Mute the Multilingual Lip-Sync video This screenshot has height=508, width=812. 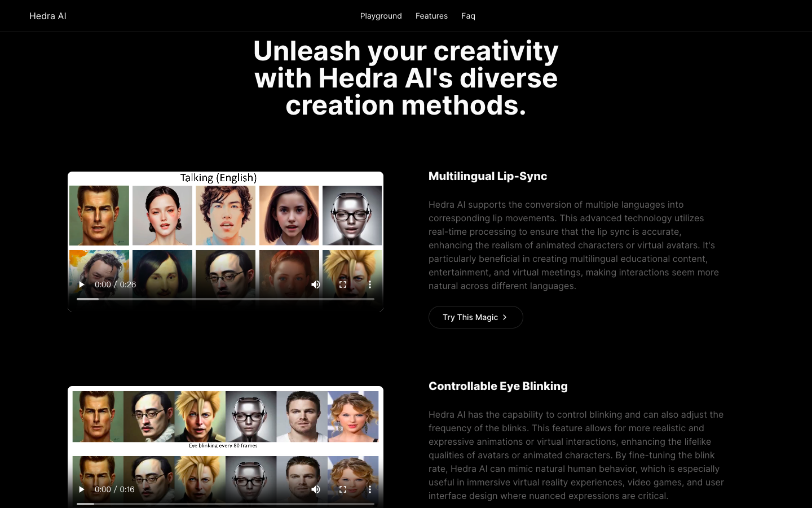316,284
